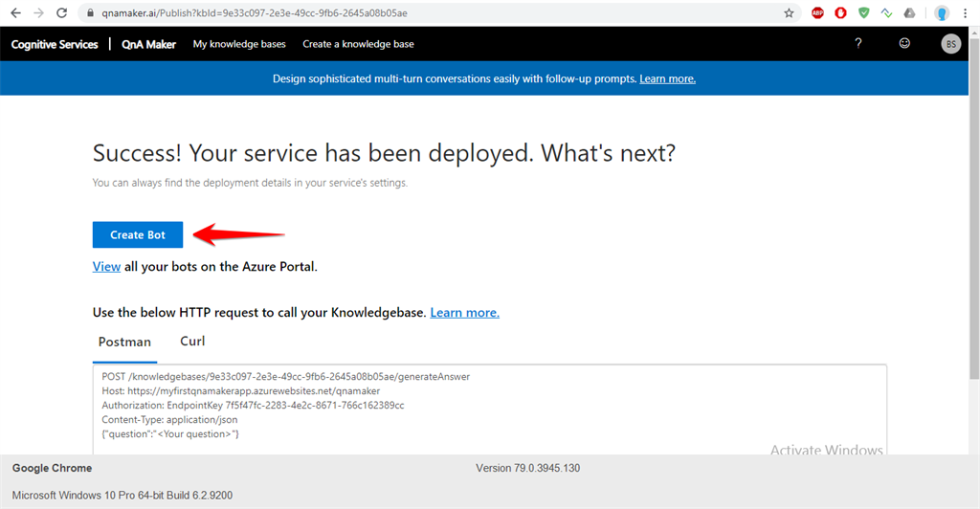The height and width of the screenshot is (509, 980).
Task: Reload the page
Action: click(61, 13)
